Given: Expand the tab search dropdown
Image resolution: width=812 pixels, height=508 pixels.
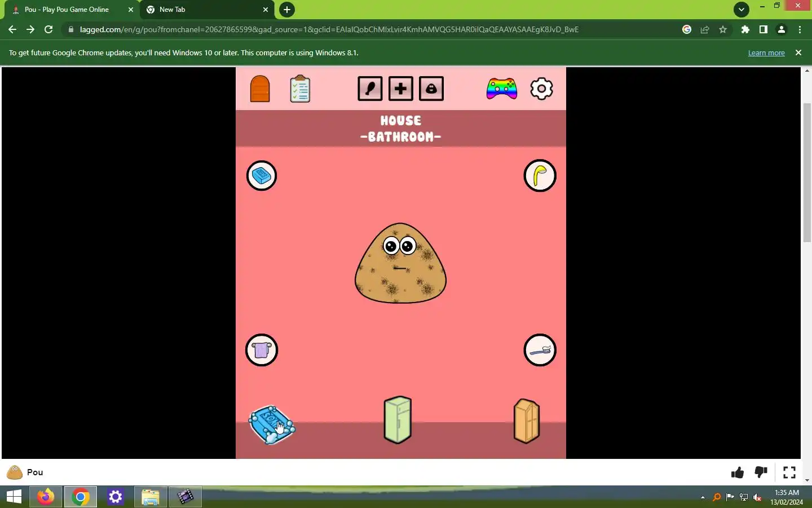Looking at the screenshot, I should (742, 10).
